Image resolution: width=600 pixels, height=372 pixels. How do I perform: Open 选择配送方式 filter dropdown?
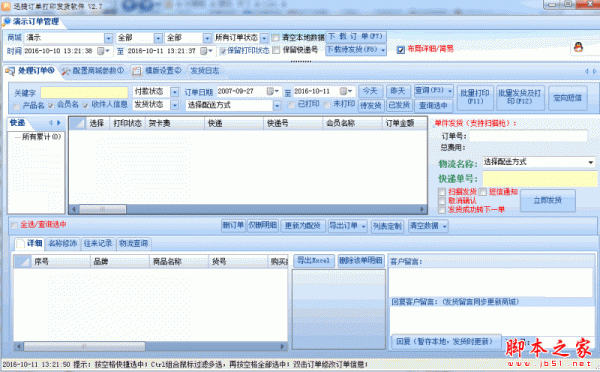pos(277,105)
